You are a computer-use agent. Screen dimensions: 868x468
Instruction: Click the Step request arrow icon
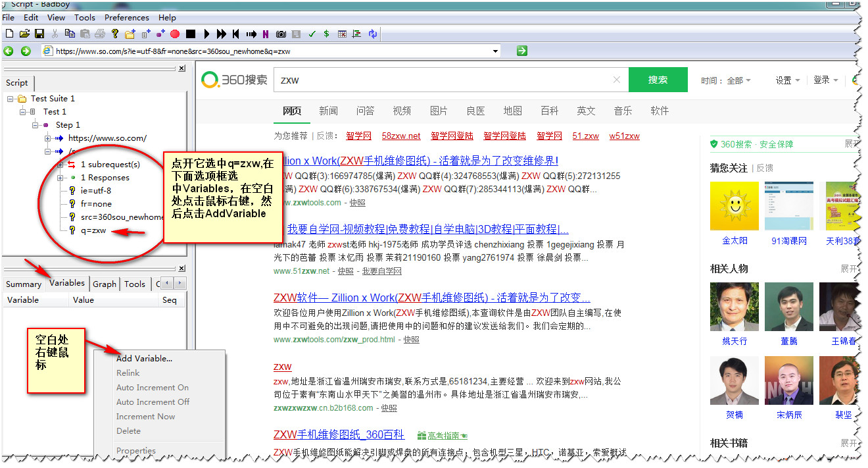point(251,34)
